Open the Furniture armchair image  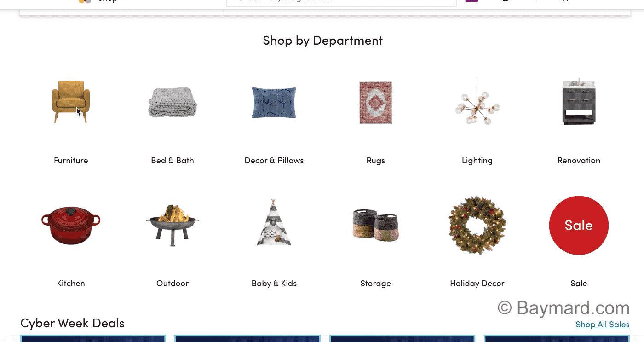(71, 102)
